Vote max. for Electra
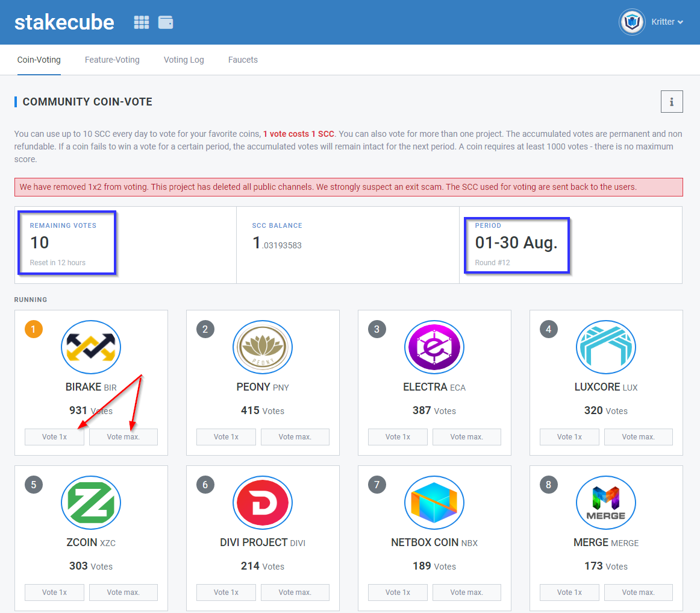 (466, 437)
